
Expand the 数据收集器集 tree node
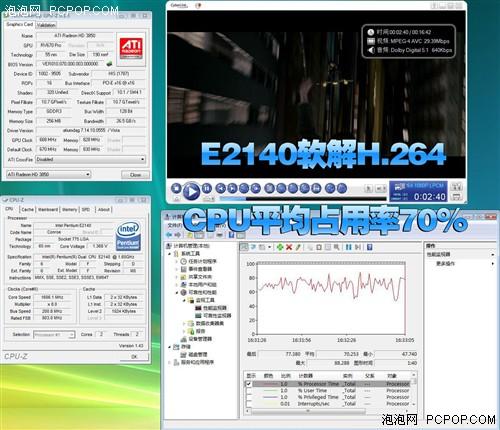coord(184,323)
